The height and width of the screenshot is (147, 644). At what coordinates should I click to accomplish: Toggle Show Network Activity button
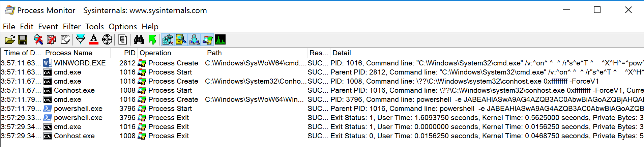click(x=194, y=40)
